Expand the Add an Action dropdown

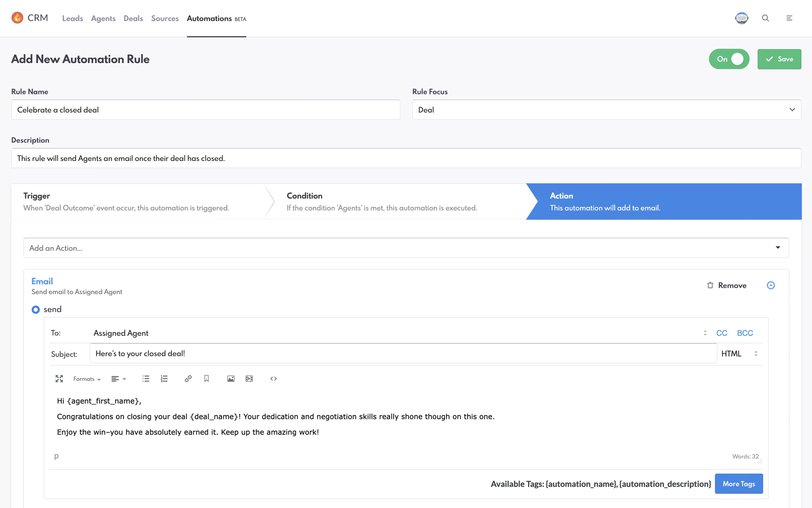[x=406, y=248]
